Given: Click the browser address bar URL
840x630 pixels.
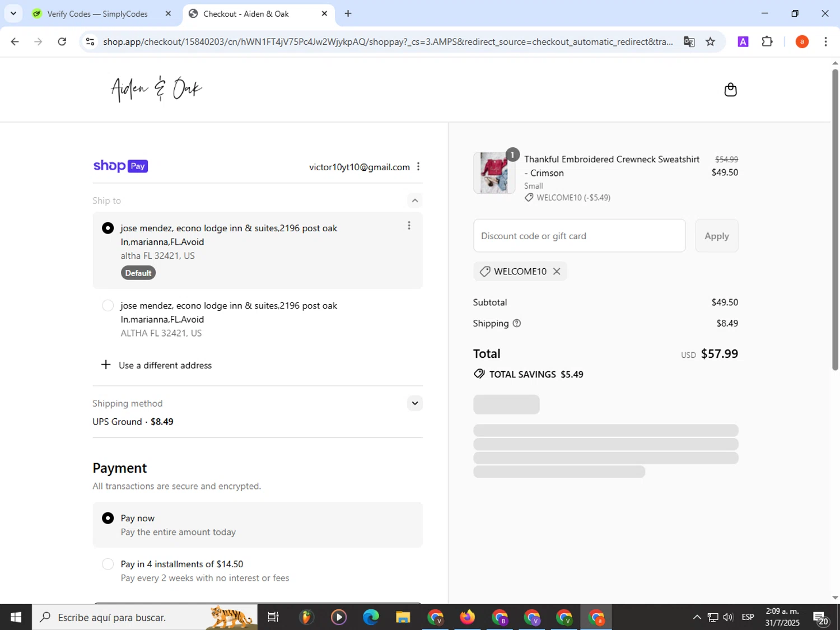Looking at the screenshot, I should point(388,41).
